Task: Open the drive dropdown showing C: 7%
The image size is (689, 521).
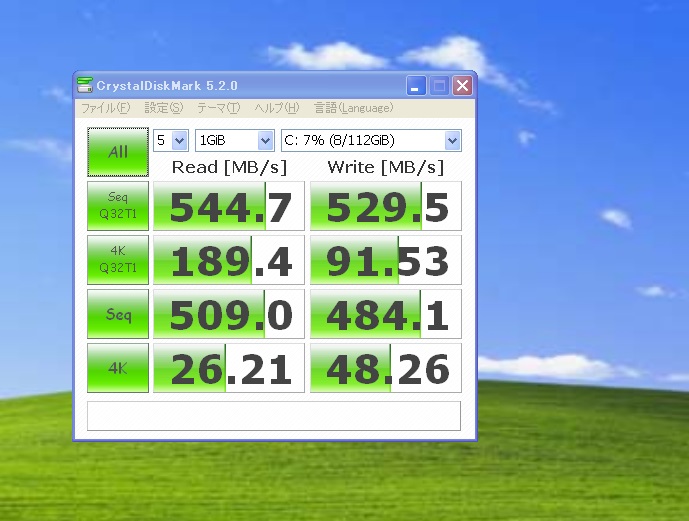Action: click(371, 141)
